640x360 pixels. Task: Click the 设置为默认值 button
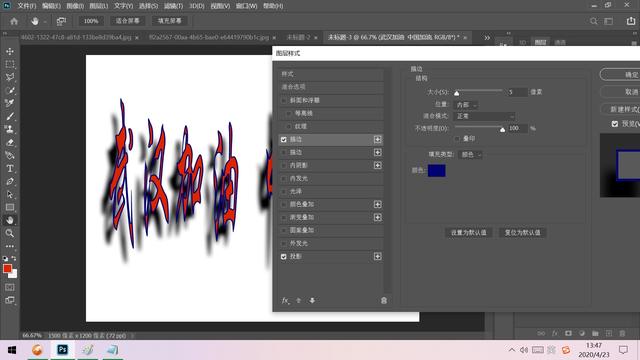[469, 233]
